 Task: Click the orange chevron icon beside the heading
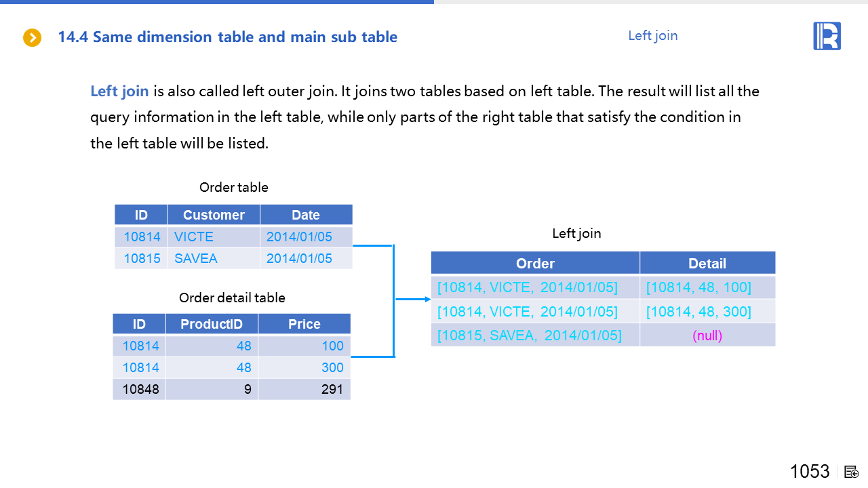(32, 38)
